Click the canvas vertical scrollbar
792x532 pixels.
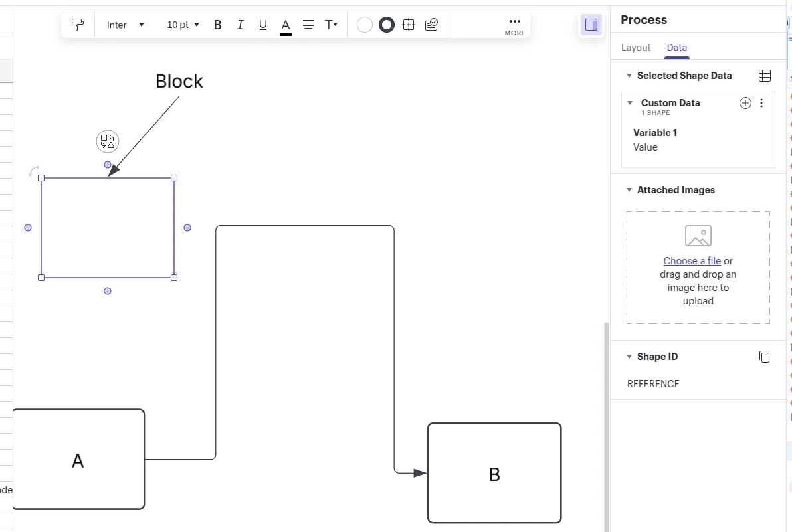click(607, 427)
